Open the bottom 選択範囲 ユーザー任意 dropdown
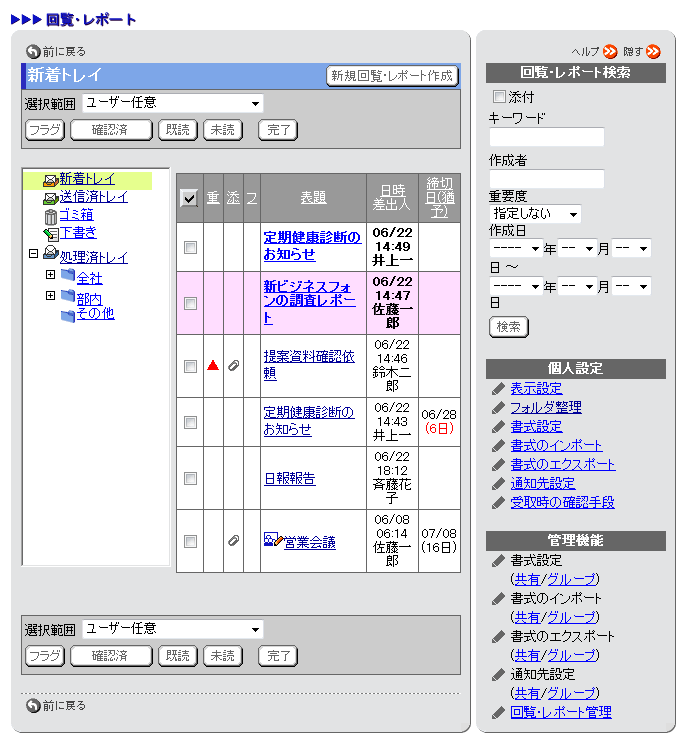The image size is (686, 744). [173, 629]
